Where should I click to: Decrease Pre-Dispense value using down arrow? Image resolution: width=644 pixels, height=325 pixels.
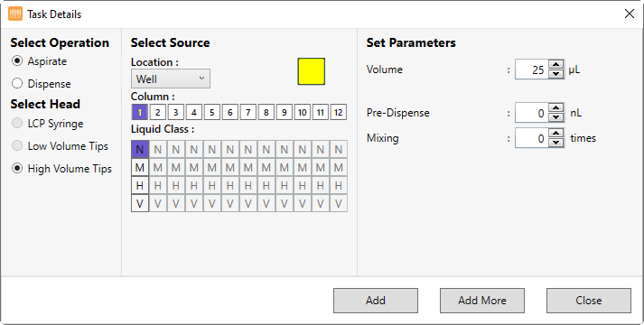point(556,117)
